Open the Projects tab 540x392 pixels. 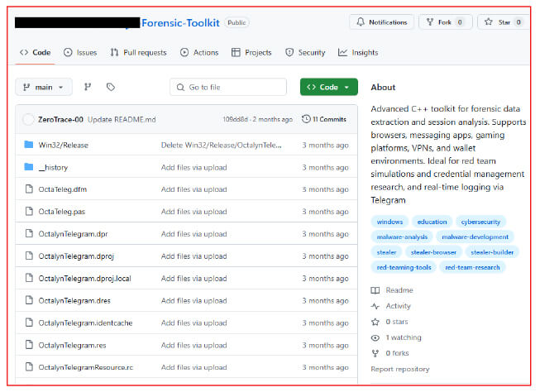[251, 52]
